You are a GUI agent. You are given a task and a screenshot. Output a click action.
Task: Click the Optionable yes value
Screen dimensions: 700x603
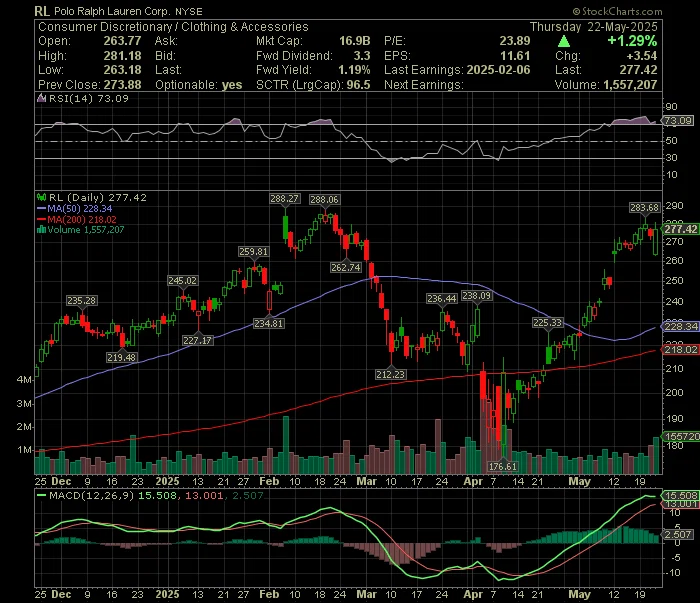(x=232, y=85)
